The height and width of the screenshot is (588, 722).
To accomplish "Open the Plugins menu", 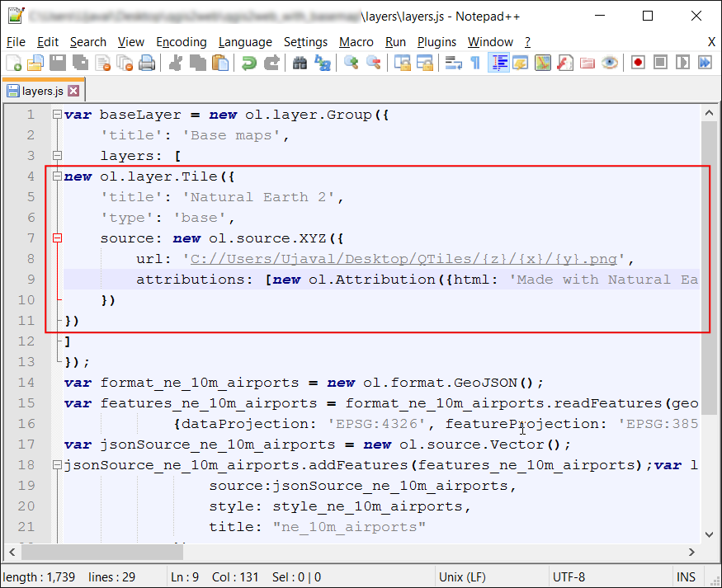I will (437, 42).
